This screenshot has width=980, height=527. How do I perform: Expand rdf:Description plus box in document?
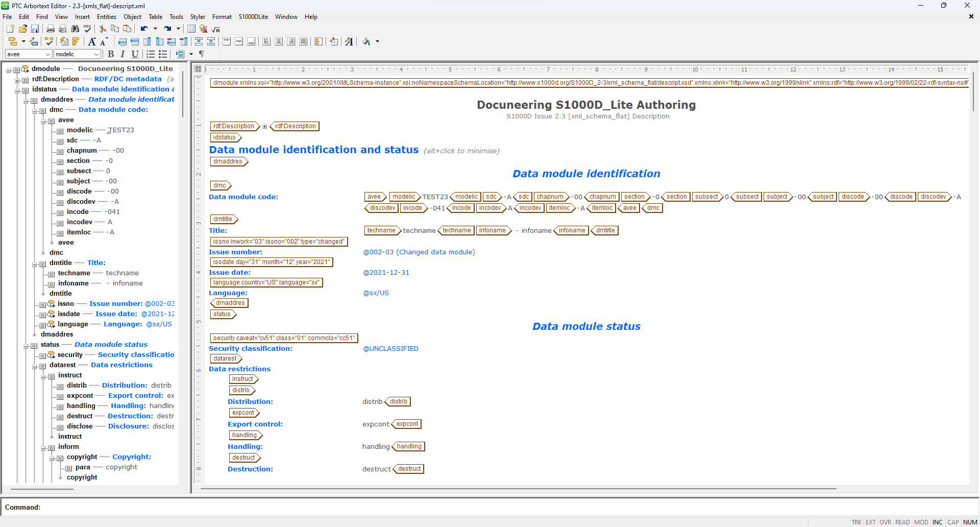264,126
